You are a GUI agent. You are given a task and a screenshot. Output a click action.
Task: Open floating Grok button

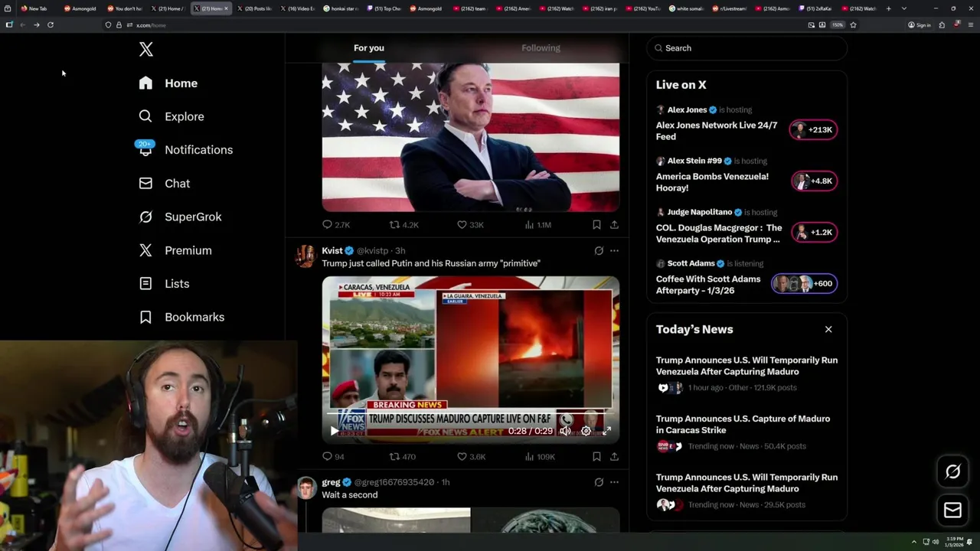click(x=952, y=472)
